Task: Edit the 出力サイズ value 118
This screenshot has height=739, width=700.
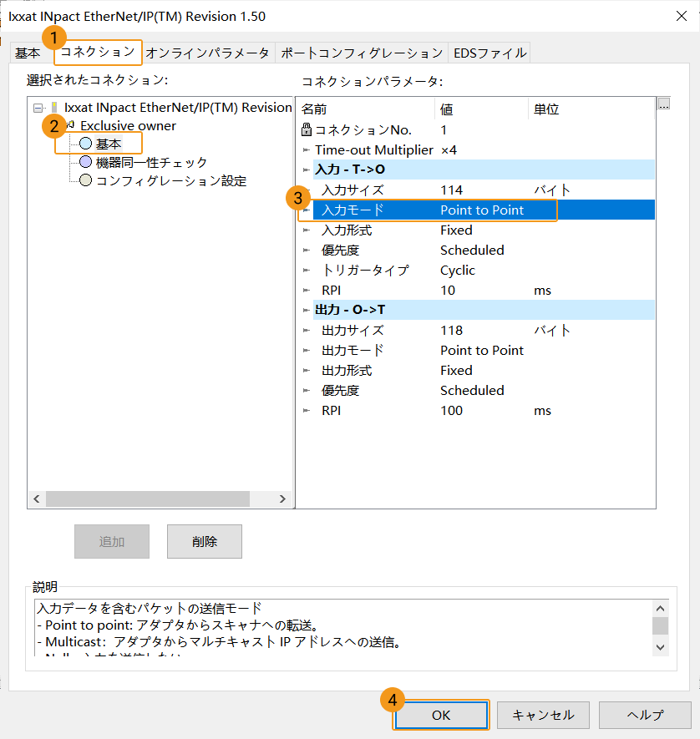Action: tap(452, 331)
